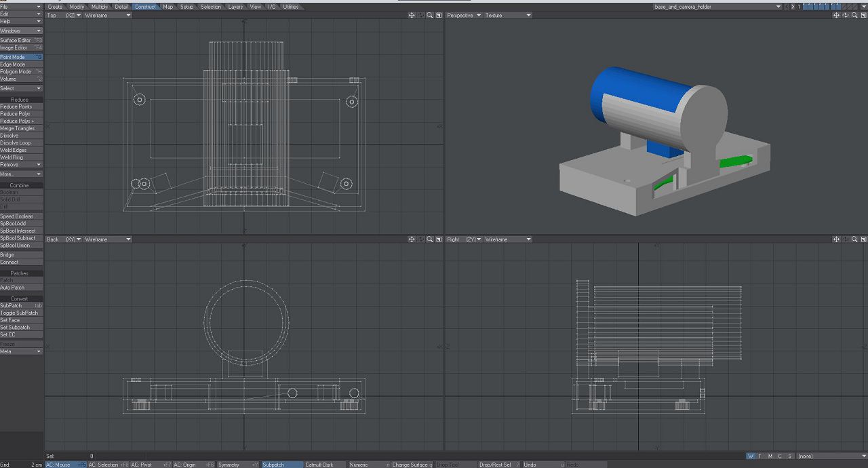The width and height of the screenshot is (868, 468).
Task: Click the pan icon in Top viewport
Action: 412,15
